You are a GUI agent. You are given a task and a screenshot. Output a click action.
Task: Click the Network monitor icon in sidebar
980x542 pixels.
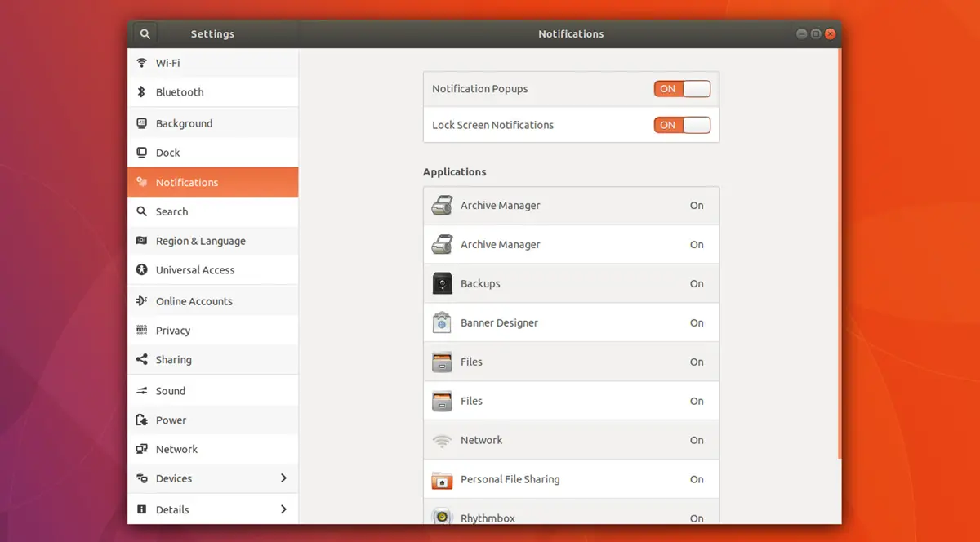141,450
